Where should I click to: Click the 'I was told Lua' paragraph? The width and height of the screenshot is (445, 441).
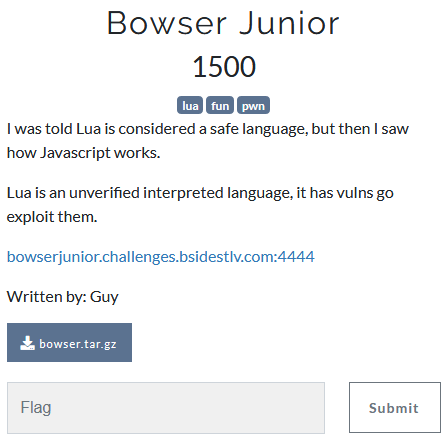pos(208,141)
